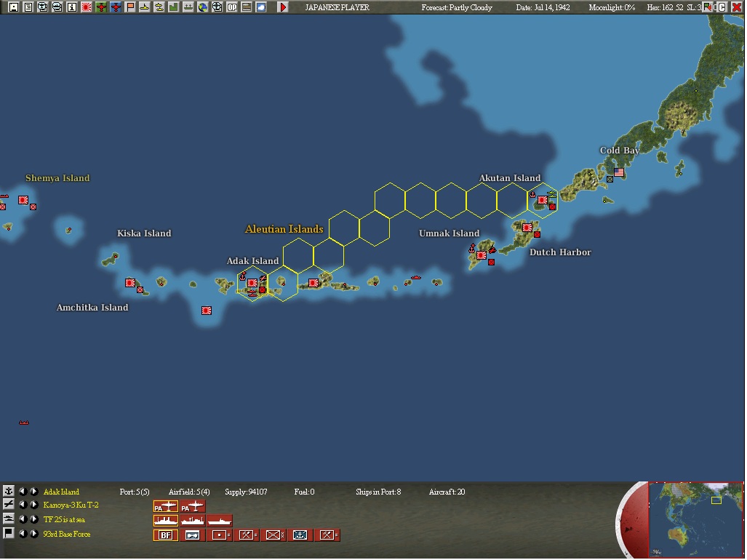Select the second PA aircraft unit icon

pos(193,507)
